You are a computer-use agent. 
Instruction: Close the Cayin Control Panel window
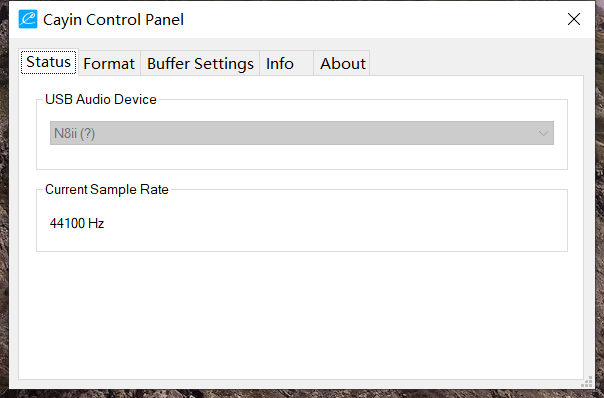click(x=574, y=19)
